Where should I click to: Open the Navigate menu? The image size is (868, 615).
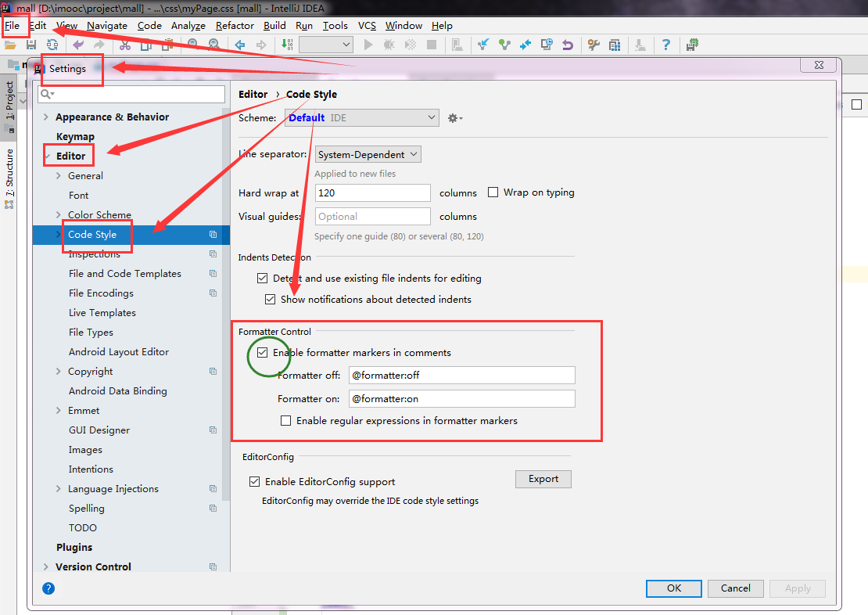[x=107, y=26]
